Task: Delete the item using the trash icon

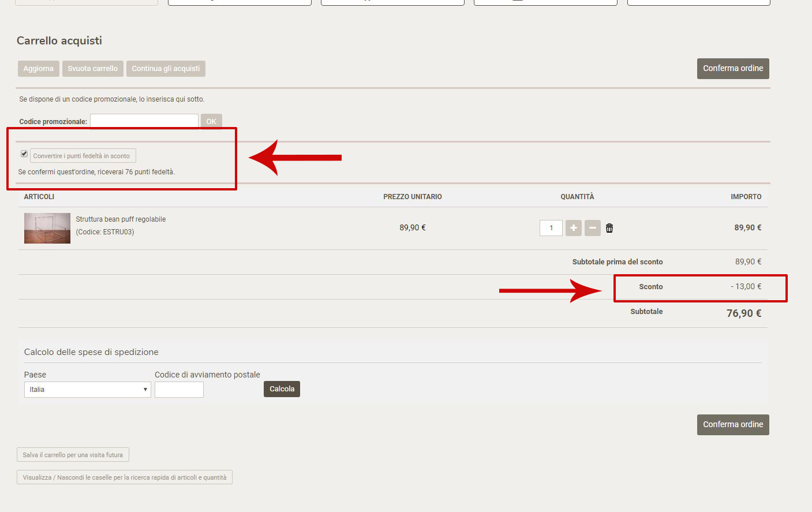Action: coord(609,228)
